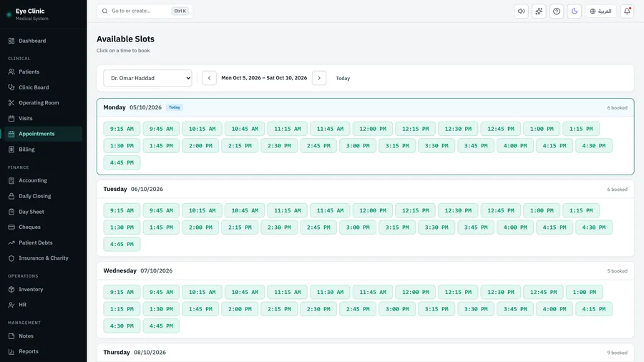Viewport: 644px width, 362px height.
Task: Open Operating Room from the sidebar
Action: 43,103
